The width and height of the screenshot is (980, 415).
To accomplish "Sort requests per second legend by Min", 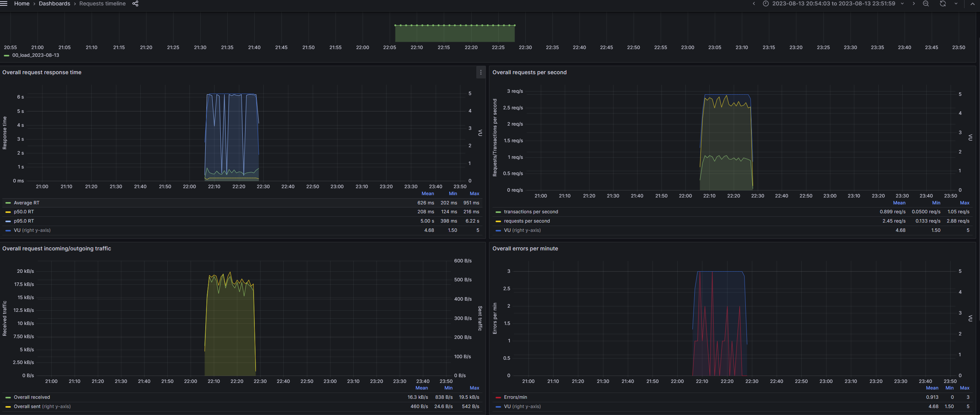I will pyautogui.click(x=936, y=203).
